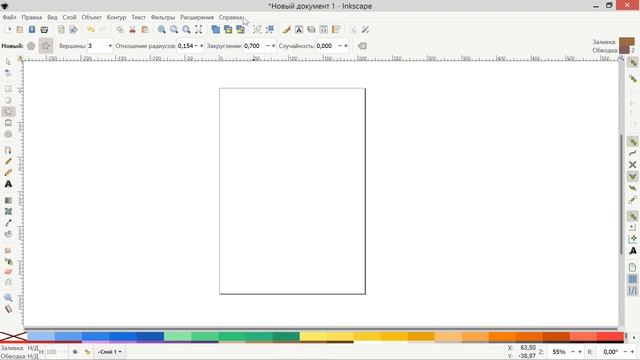Open the color palette menu arrow
Viewport: 640px width, 360px height.
point(634,338)
